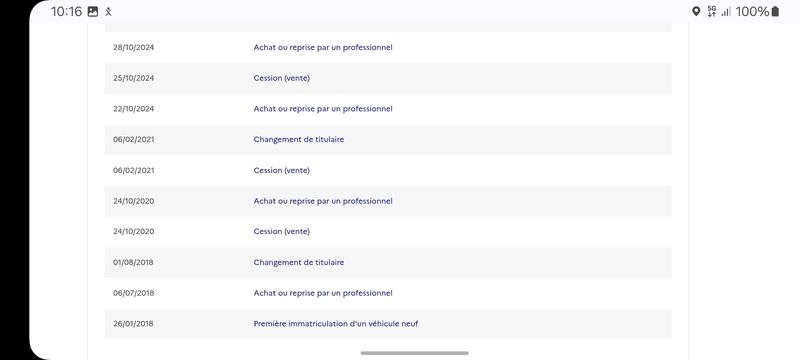
Task: Select the 01/08/2018 Changement de titulaire row
Action: click(x=388, y=262)
